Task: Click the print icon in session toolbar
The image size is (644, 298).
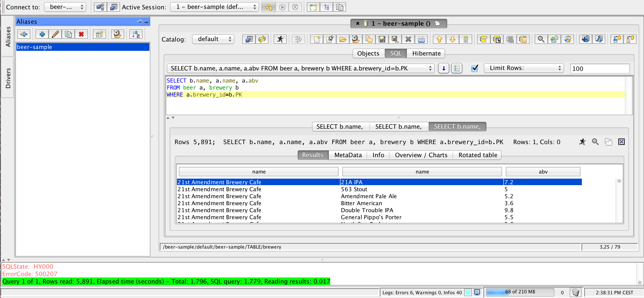Action: pos(421,39)
